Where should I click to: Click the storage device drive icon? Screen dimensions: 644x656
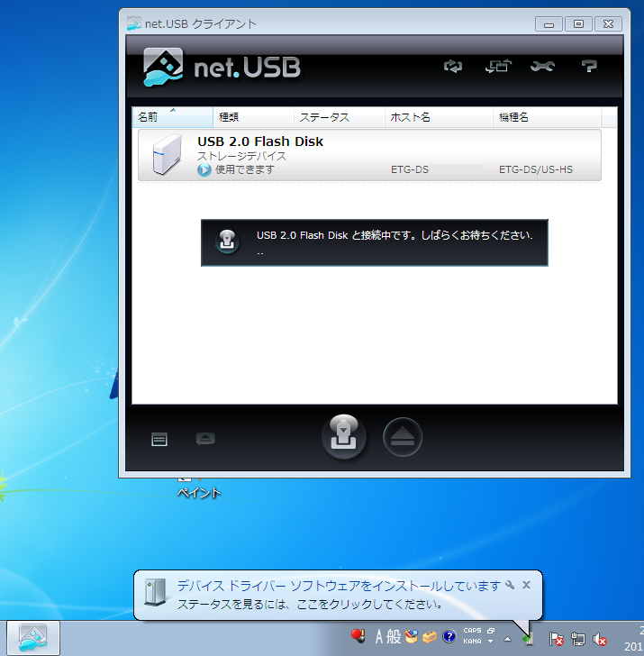(x=168, y=154)
